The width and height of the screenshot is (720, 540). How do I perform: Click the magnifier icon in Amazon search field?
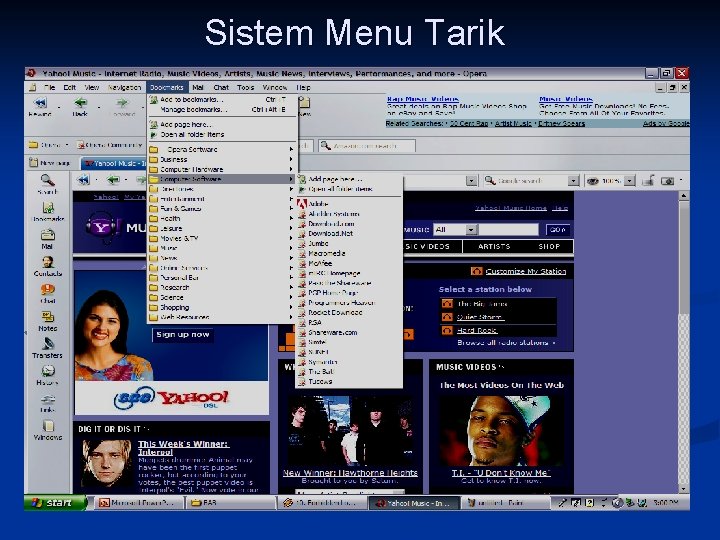pyautogui.click(x=326, y=146)
